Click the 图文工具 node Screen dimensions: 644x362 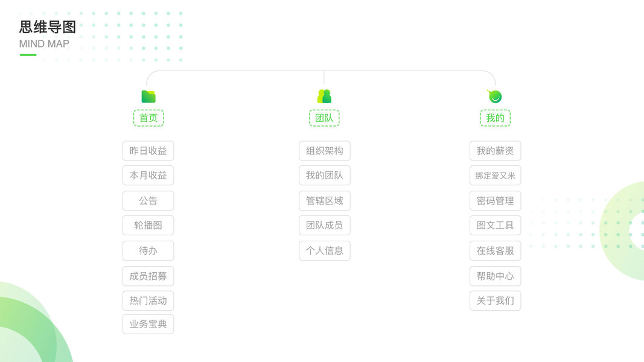pos(496,225)
